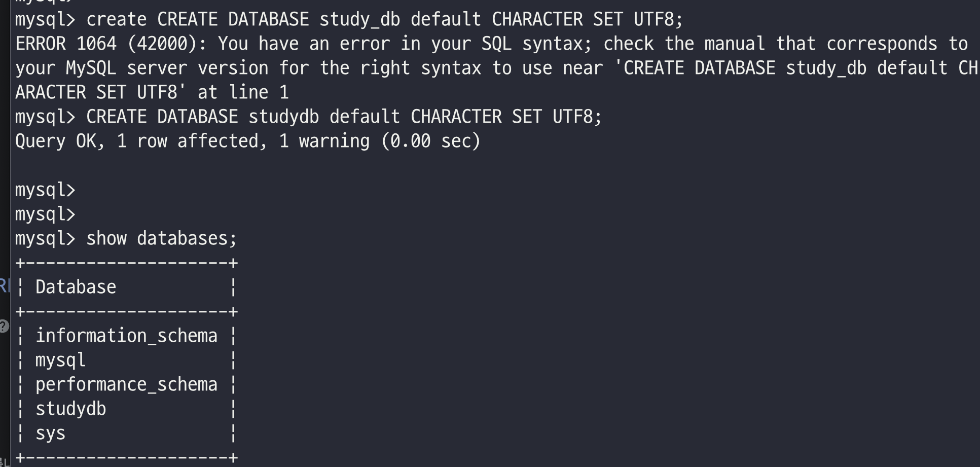The height and width of the screenshot is (467, 980).
Task: Click the second empty mysql> prompt line
Action: (x=45, y=214)
